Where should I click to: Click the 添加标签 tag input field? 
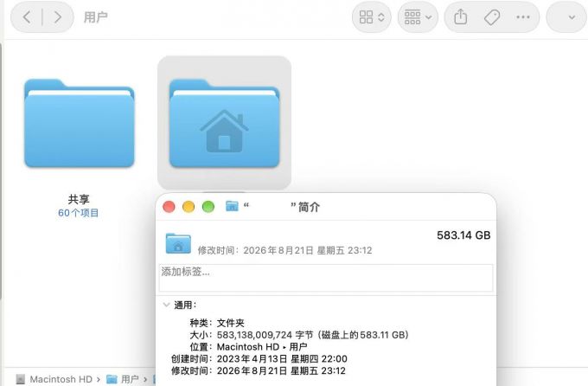[x=325, y=278]
